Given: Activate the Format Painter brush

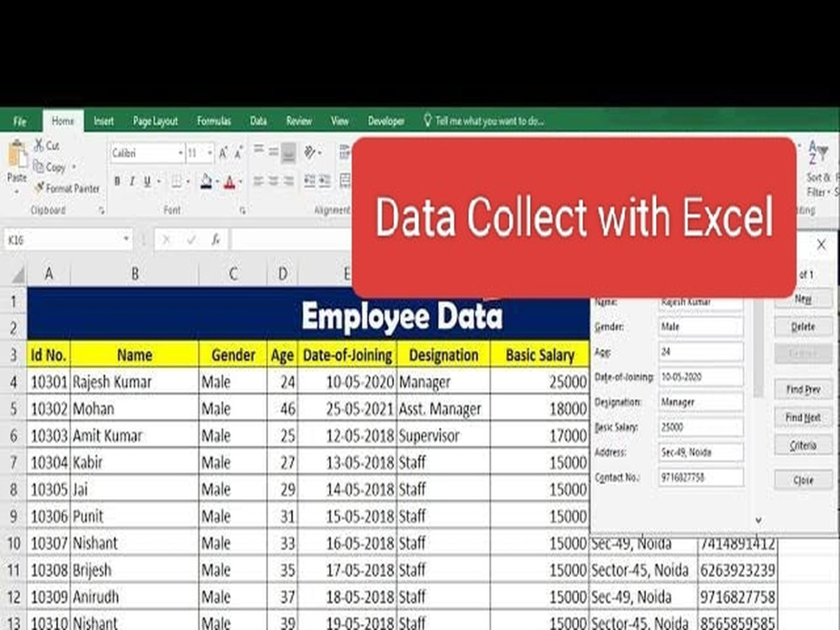Looking at the screenshot, I should (x=39, y=187).
